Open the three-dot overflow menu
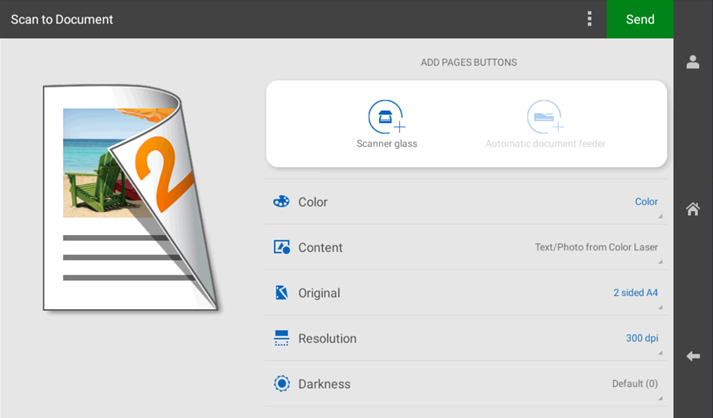Image resolution: width=713 pixels, height=418 pixels. 589,19
